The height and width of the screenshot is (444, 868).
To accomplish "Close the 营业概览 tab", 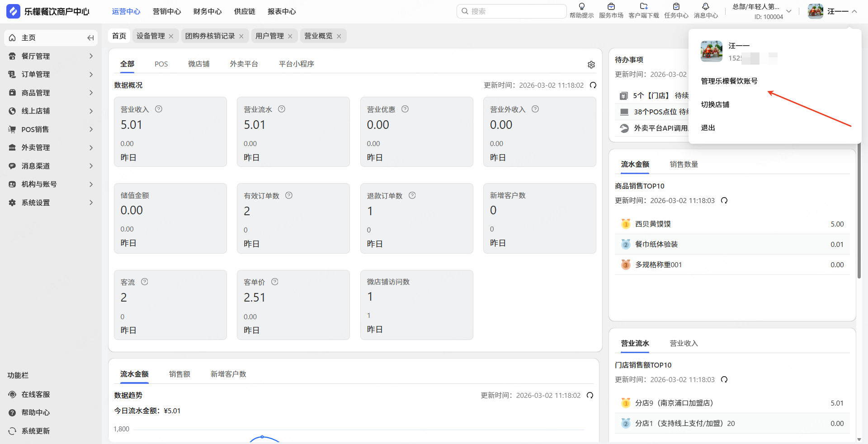I will (339, 36).
